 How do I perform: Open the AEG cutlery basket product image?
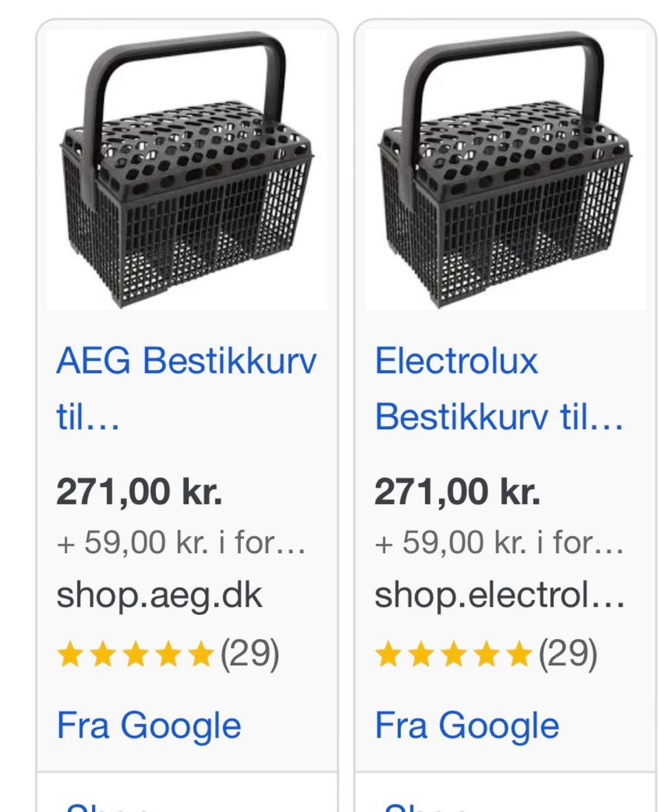[187, 170]
